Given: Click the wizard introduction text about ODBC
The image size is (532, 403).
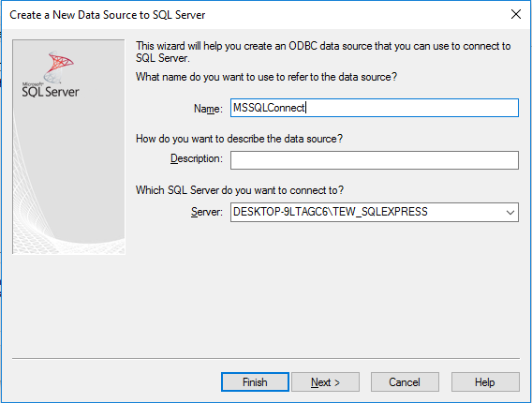Looking at the screenshot, I should click(323, 52).
